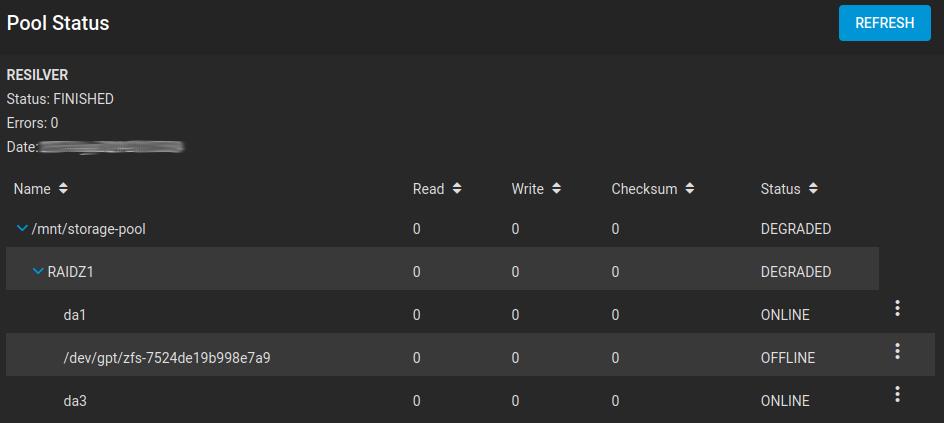Sort by Write column arrows
The height and width of the screenshot is (423, 944).
[x=556, y=188]
